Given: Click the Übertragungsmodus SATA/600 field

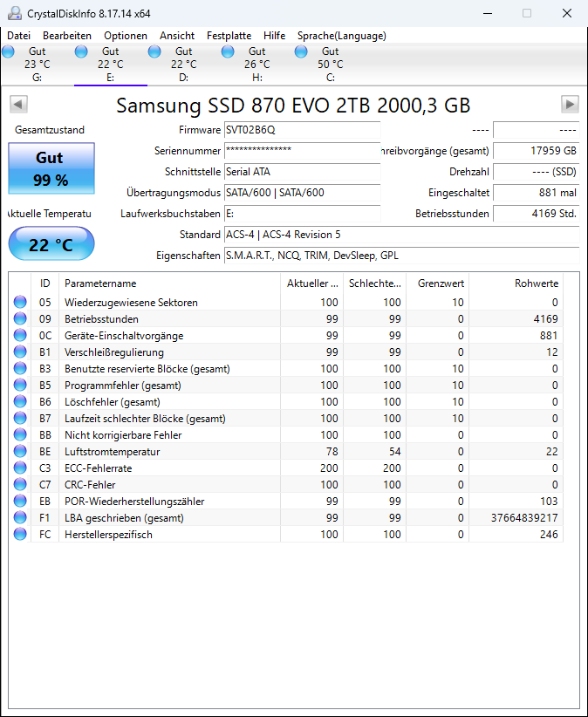Looking at the screenshot, I should 302,193.
